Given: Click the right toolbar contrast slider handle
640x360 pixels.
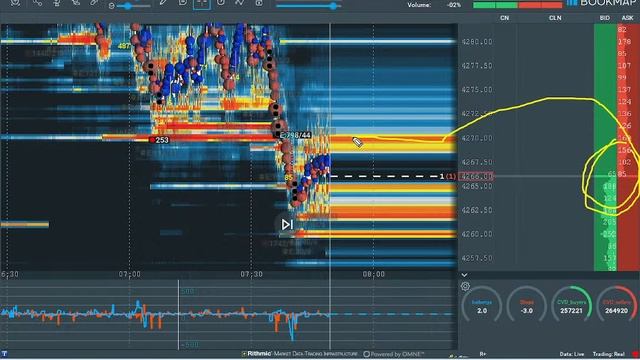Looking at the screenshot, I should (x=334, y=6).
